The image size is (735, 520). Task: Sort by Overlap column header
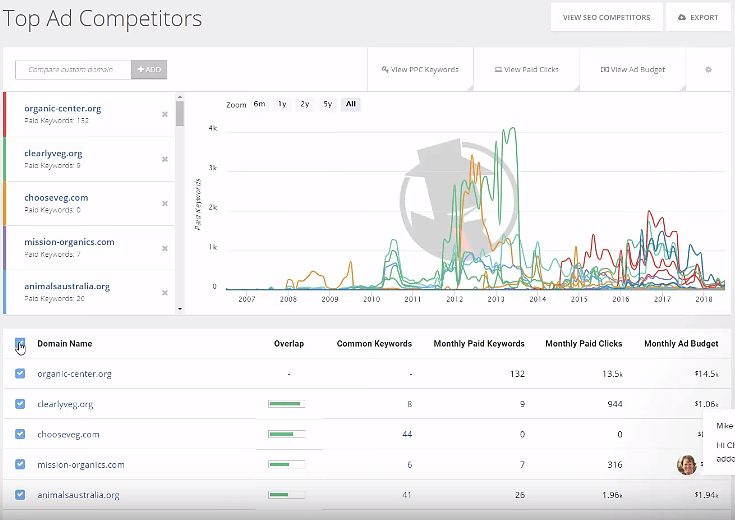289,344
